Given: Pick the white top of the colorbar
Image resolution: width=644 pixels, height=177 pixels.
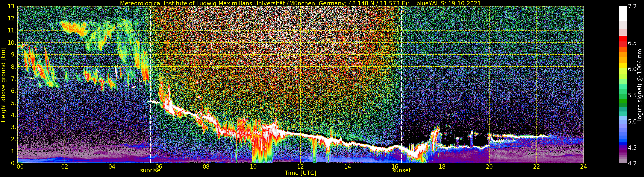Looking at the screenshot, I should pos(623,13).
